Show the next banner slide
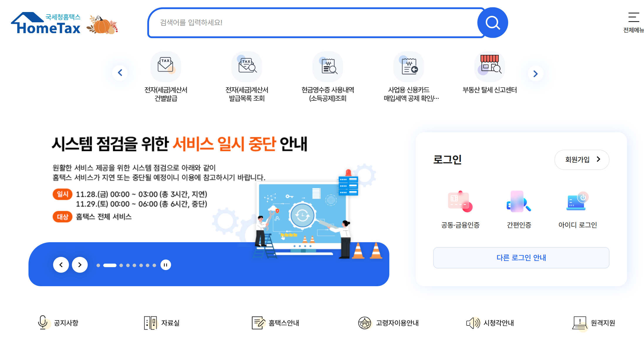The width and height of the screenshot is (644, 351). [80, 265]
